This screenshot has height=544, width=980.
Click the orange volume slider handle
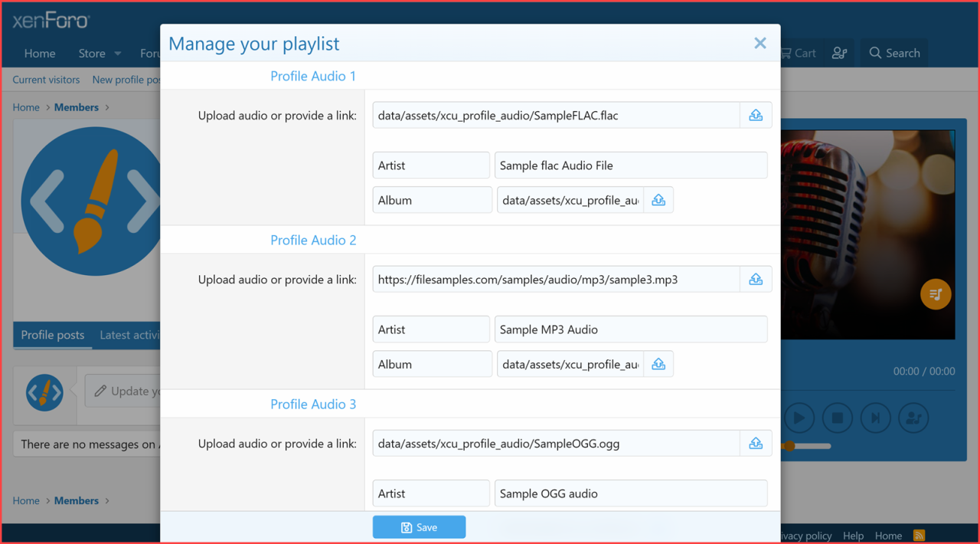(x=789, y=446)
